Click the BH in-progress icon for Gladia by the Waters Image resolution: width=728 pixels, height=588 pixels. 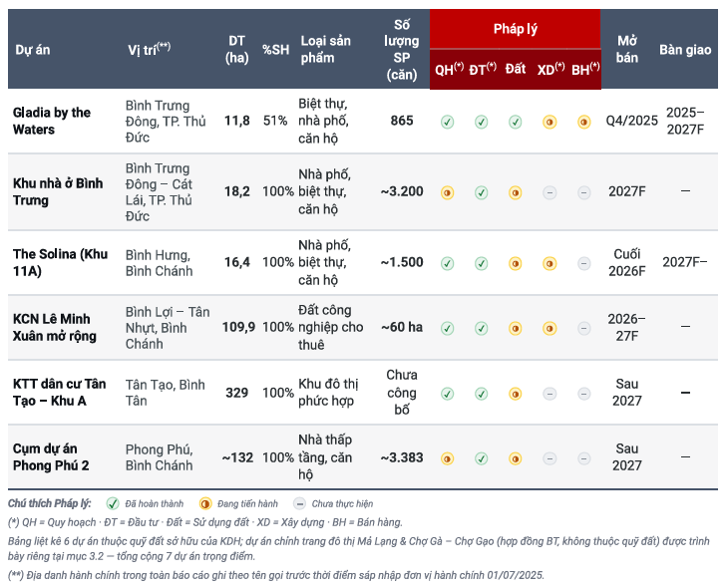click(584, 122)
